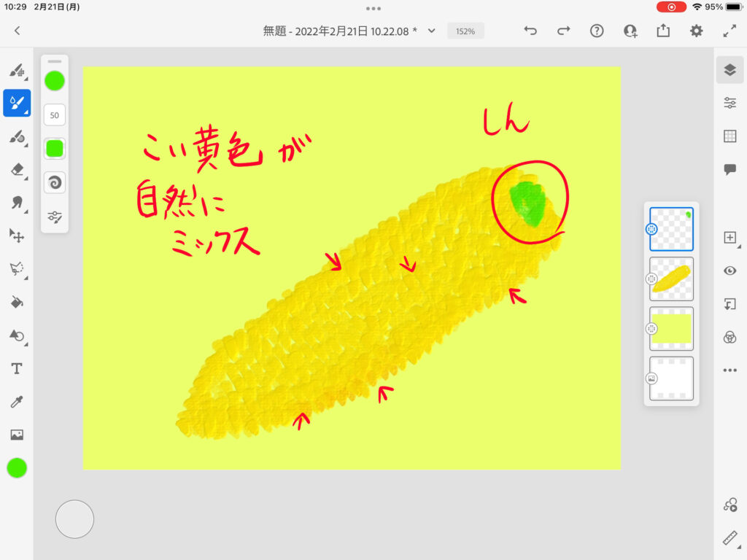Toggle visibility with the eye icon

click(729, 271)
